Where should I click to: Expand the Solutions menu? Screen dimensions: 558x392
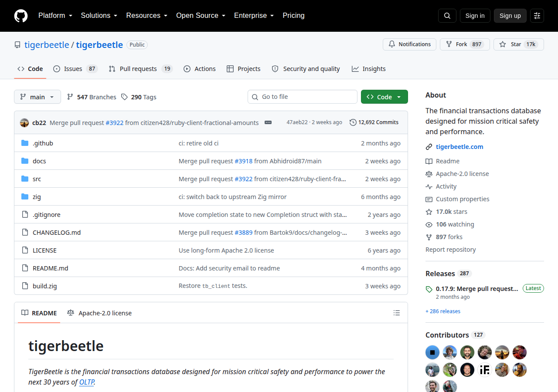pyautogui.click(x=99, y=16)
